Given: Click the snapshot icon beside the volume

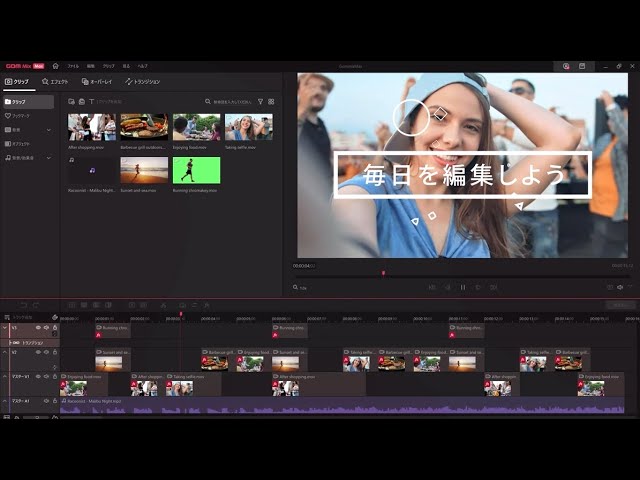Looking at the screenshot, I should pyautogui.click(x=610, y=287).
